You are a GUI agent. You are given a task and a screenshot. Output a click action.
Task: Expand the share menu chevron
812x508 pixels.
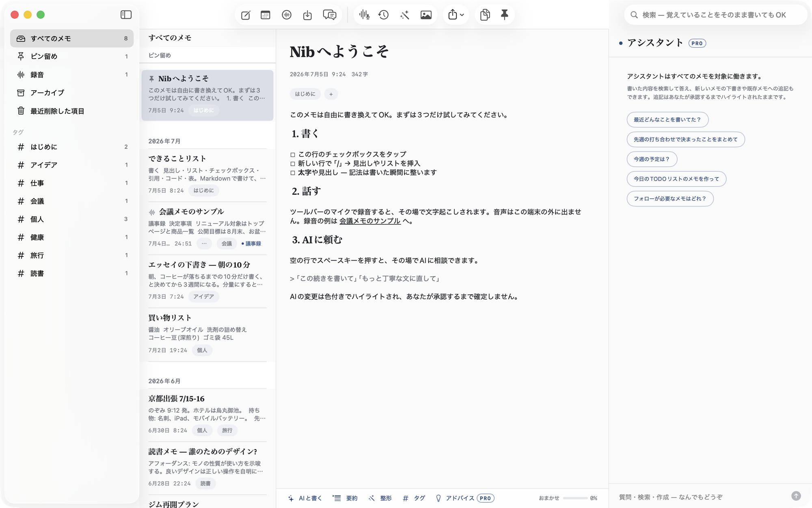[462, 15]
